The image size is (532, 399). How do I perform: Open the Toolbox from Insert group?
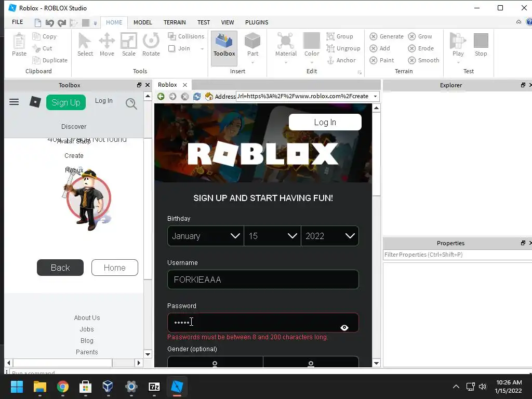(224, 48)
